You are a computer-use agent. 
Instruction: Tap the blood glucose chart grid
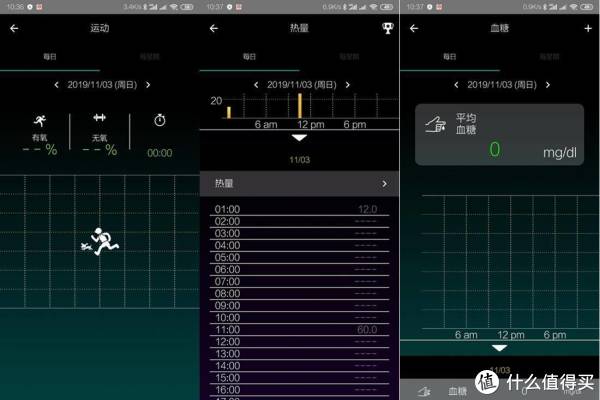510,262
